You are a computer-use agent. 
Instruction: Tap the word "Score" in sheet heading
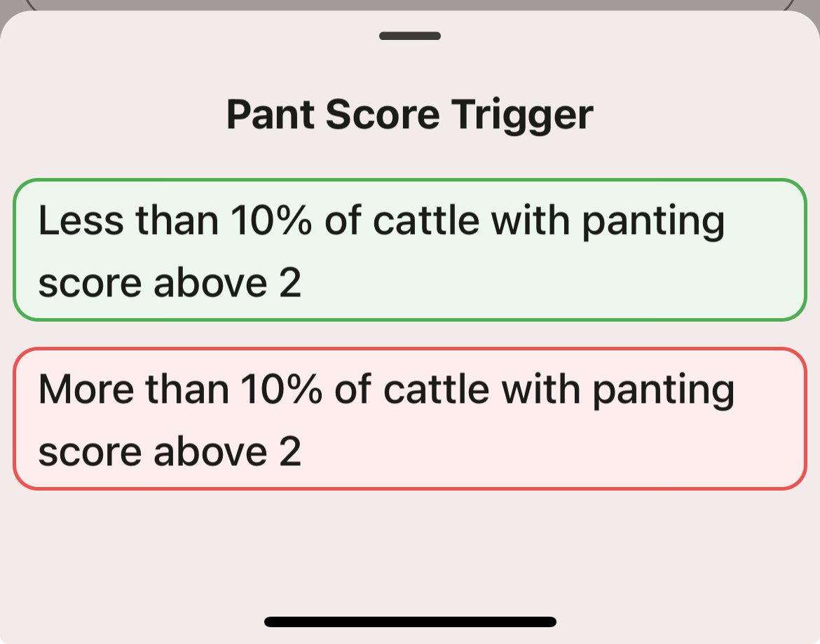(383, 114)
